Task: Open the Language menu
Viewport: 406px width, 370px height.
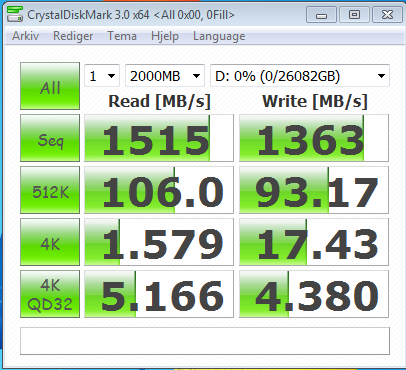Action: click(219, 36)
